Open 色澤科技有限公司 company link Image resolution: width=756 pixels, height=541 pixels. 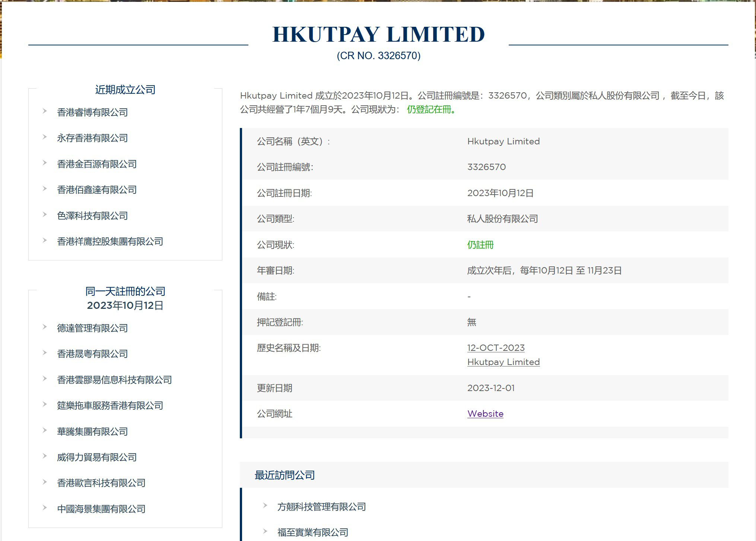point(92,216)
